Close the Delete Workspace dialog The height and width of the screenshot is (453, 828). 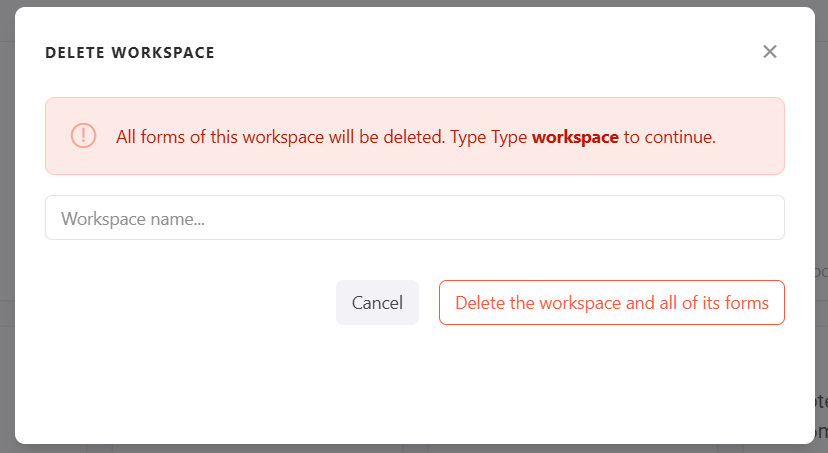click(769, 52)
